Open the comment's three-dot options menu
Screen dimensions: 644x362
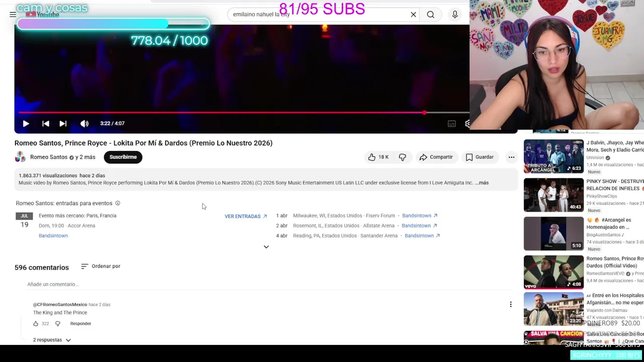tap(511, 304)
